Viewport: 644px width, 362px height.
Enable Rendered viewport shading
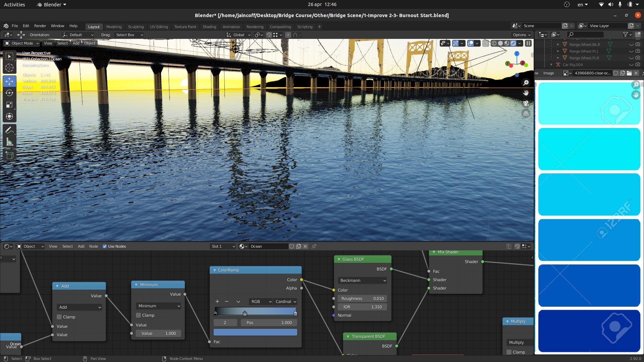click(x=513, y=43)
